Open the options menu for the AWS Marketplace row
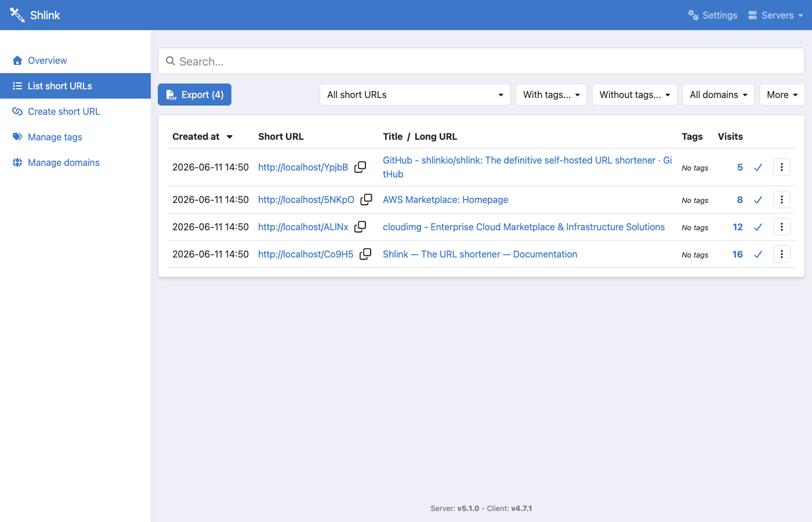 point(782,200)
